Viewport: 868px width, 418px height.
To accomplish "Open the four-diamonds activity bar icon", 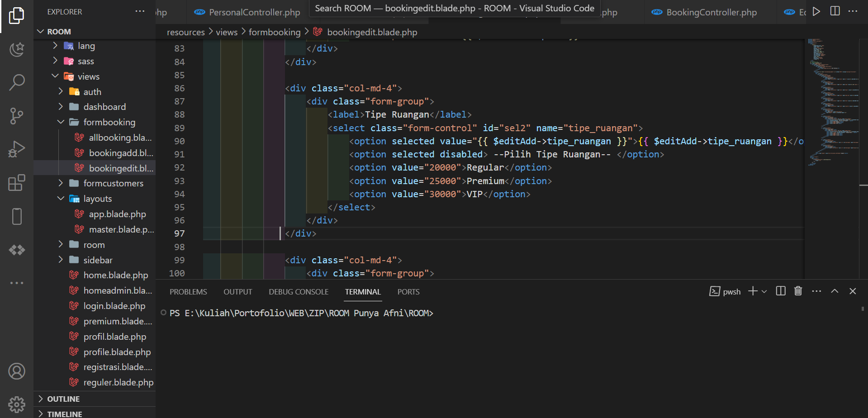I will (x=17, y=250).
